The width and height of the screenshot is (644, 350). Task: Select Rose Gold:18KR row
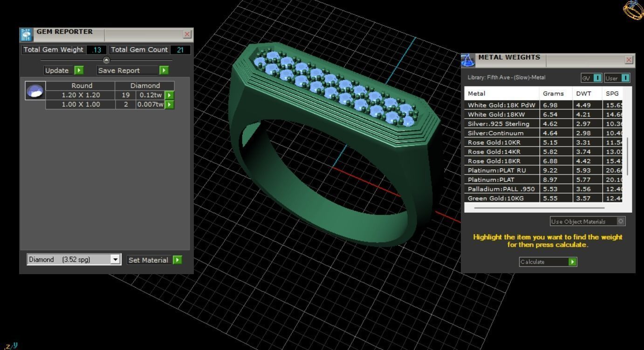coord(543,161)
